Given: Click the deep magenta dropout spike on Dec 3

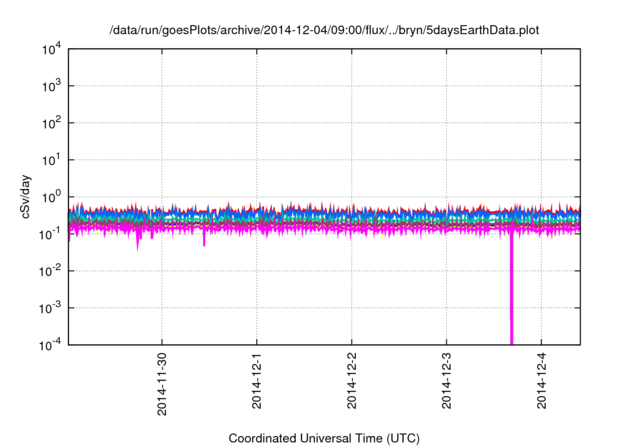Looking at the screenshot, I should (511, 290).
